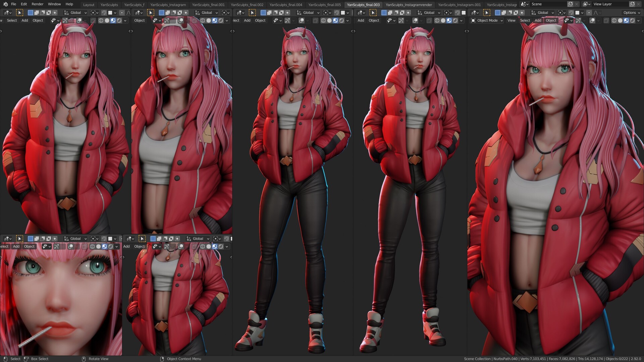The width and height of the screenshot is (644, 362).
Task: Select the tweak tool in the face close-up viewport
Action: click(x=19, y=239)
